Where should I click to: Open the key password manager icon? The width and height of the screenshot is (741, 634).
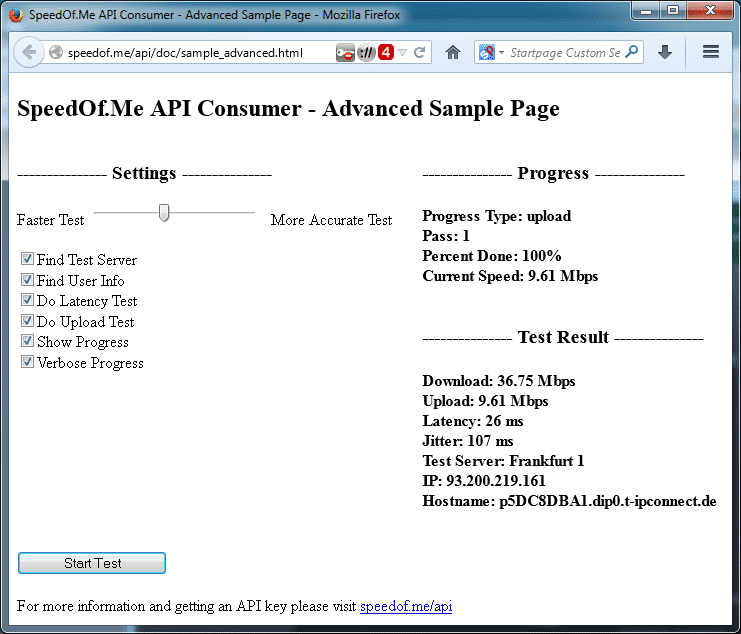(345, 52)
